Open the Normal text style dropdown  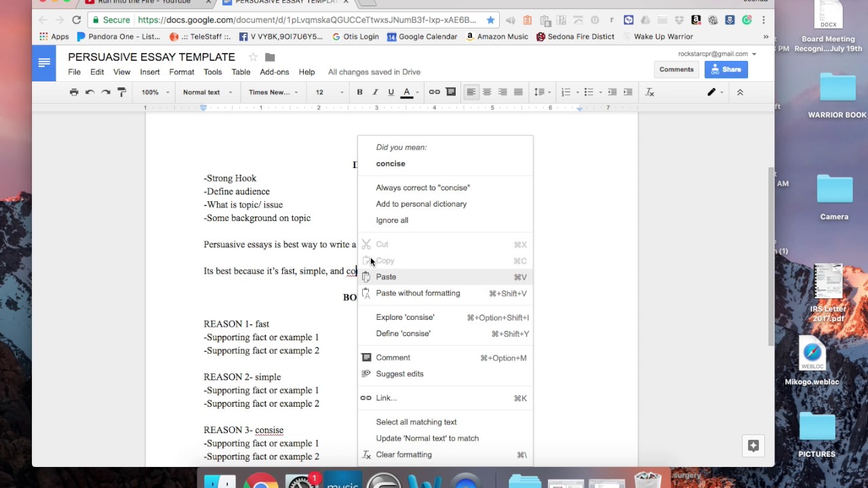tap(207, 92)
